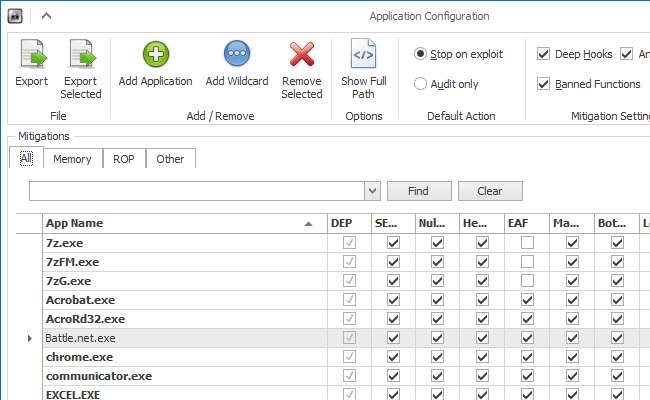Uncheck the Deep Hooks checkbox

pos(544,54)
